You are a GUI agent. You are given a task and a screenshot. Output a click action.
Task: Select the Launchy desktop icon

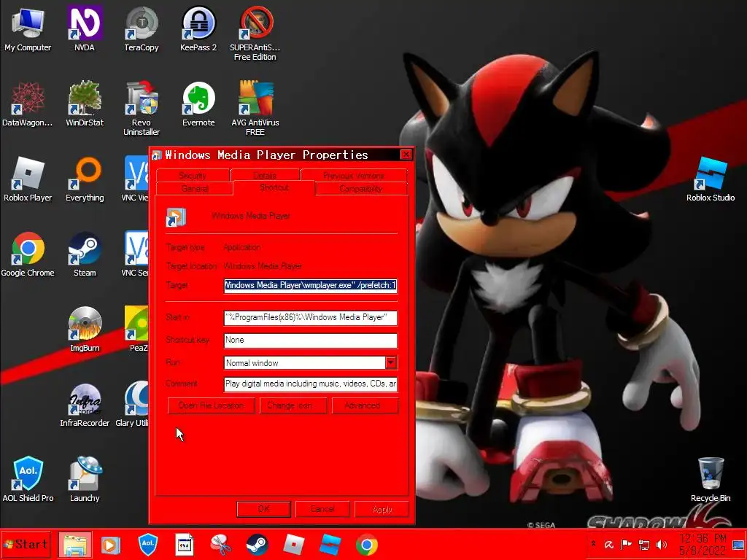[85, 480]
